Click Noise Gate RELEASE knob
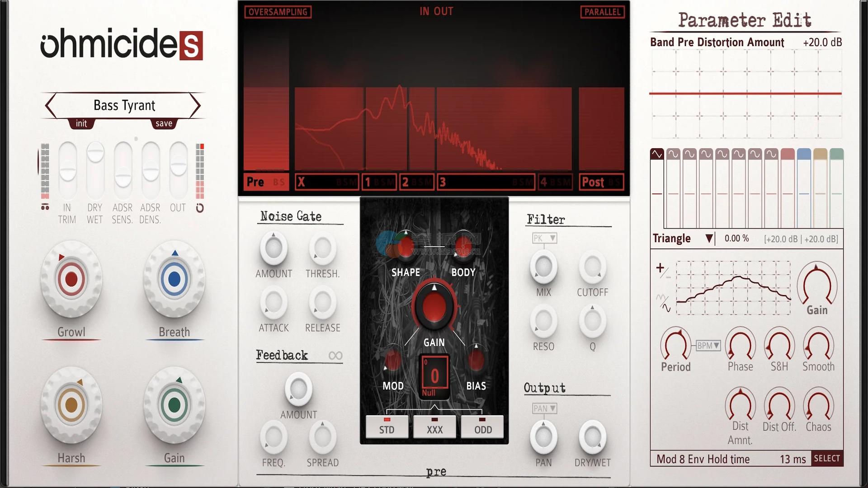The height and width of the screenshot is (488, 868). [322, 302]
